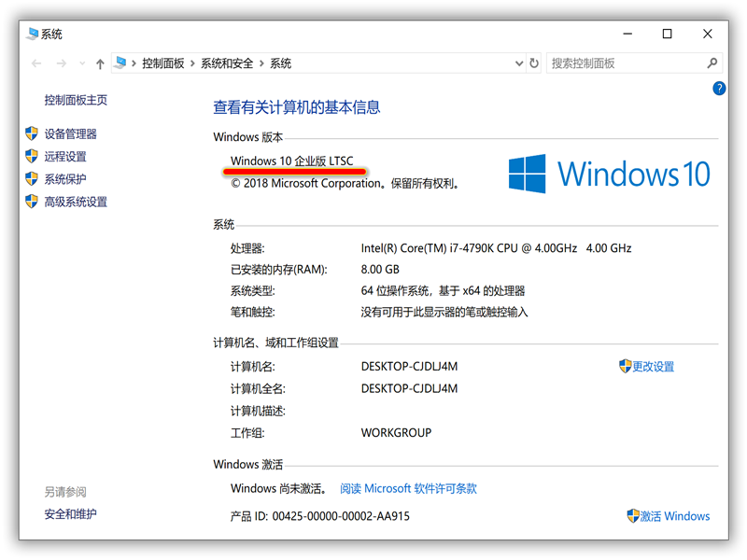Click the forward navigation arrow
This screenshot has width=747, height=560.
tap(61, 63)
